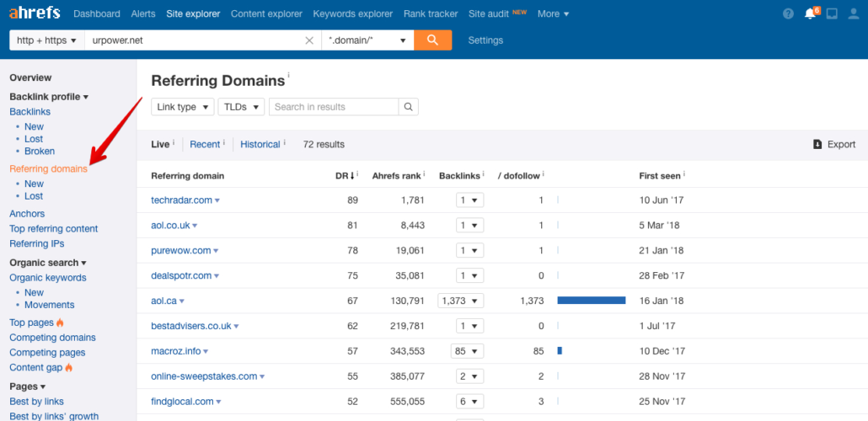Collapse the Backlink profile sidebar section
The height and width of the screenshot is (421, 868).
49,97
